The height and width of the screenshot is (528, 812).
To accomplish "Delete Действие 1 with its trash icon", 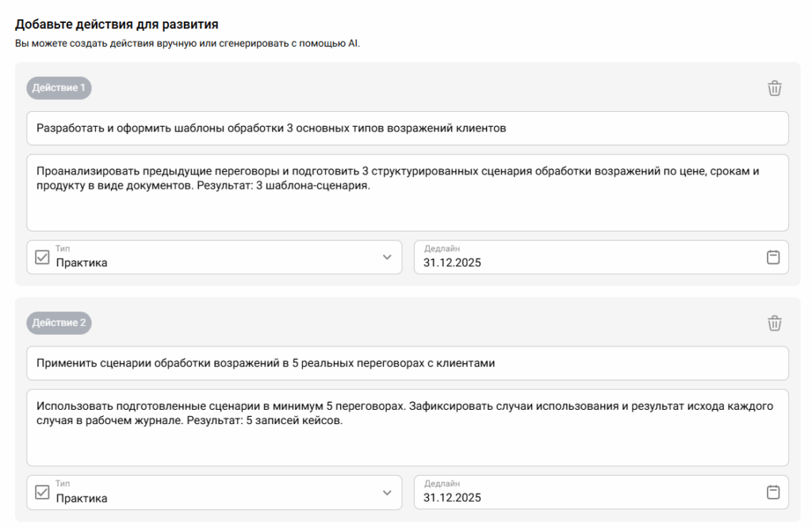I will 775,88.
